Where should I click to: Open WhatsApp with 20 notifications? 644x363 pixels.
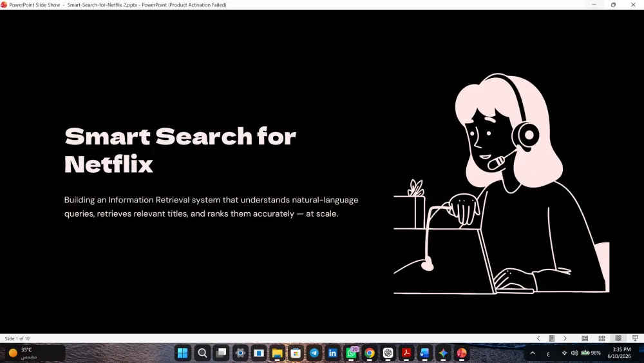point(352,353)
